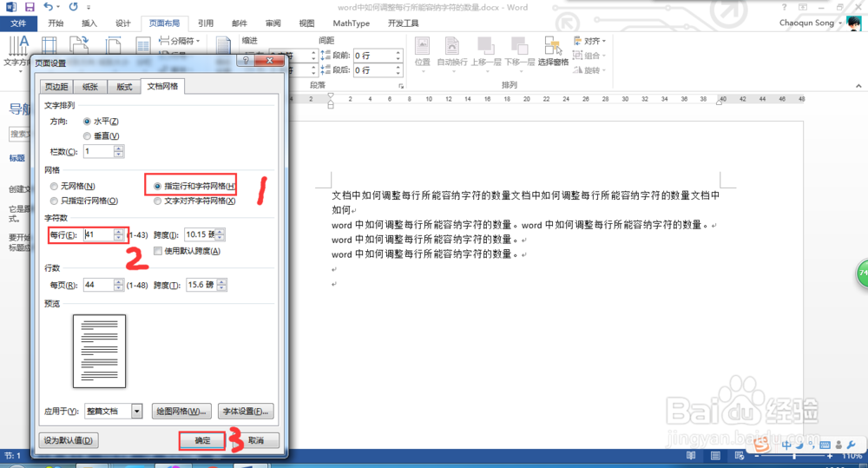Click the Word Help question mark icon

[x=784, y=7]
